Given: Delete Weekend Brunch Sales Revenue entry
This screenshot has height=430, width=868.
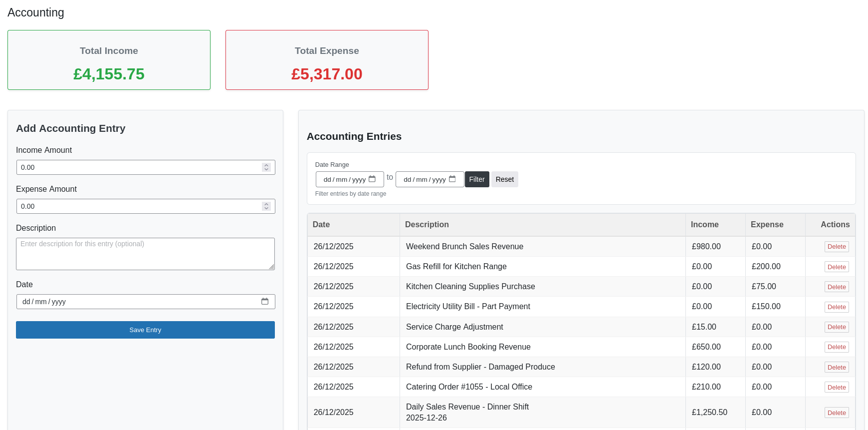Looking at the screenshot, I should tap(836, 247).
